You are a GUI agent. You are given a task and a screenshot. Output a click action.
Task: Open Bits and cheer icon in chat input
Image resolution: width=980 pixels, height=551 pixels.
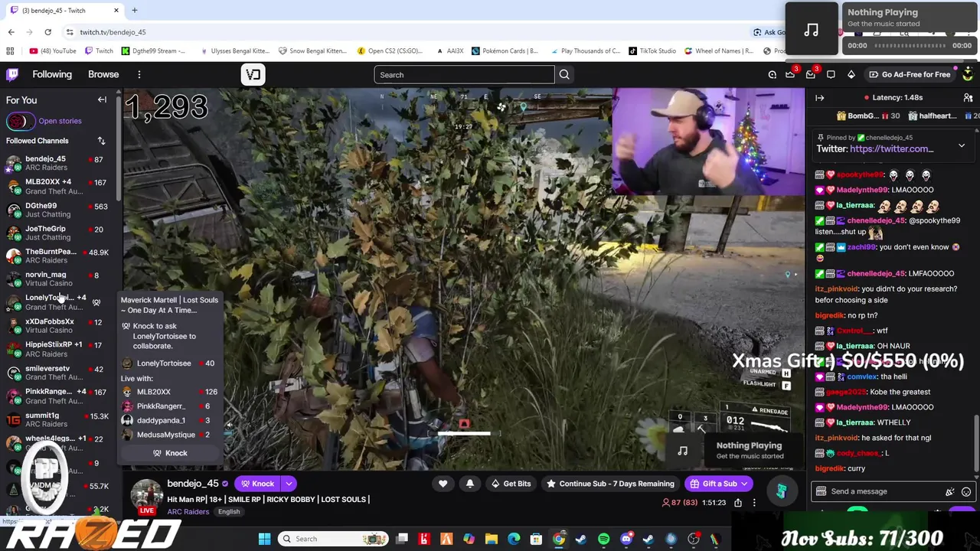[950, 491]
